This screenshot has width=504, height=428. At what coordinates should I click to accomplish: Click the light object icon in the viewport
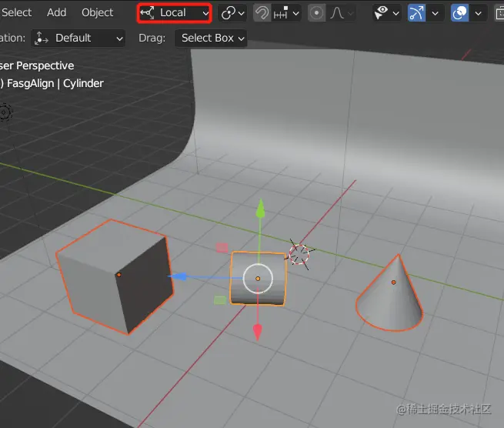5,112
